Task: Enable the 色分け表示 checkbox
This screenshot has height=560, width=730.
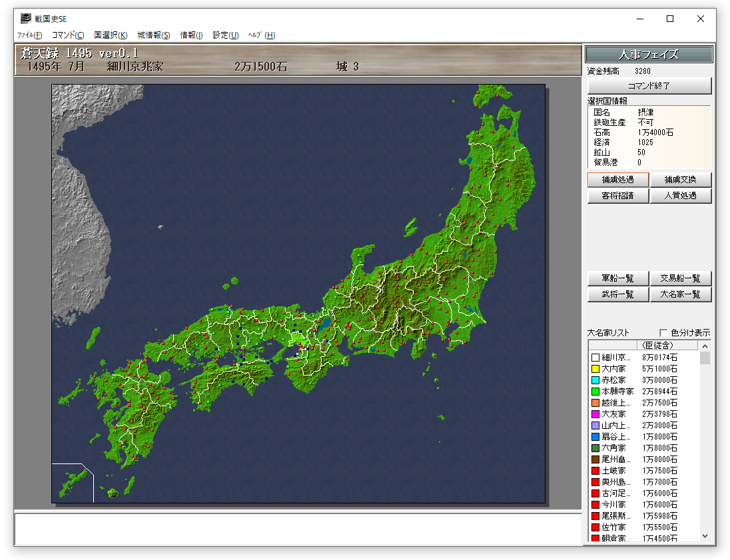Action: click(x=663, y=333)
